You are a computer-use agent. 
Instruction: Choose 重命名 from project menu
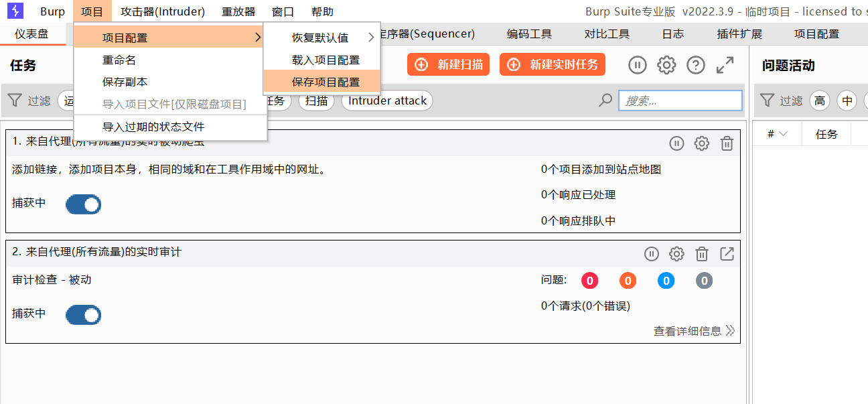click(x=170, y=60)
